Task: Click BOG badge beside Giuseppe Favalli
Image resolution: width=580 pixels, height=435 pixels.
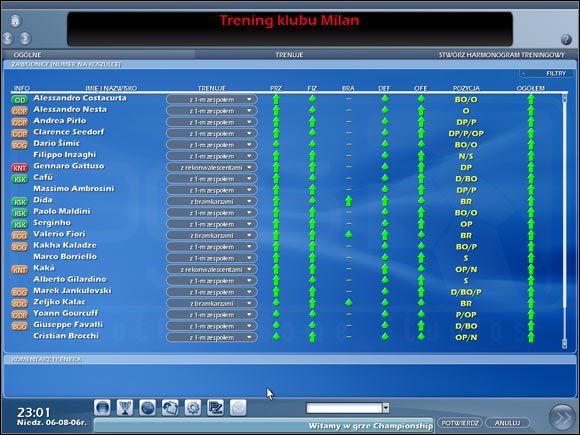Action: pos(20,326)
